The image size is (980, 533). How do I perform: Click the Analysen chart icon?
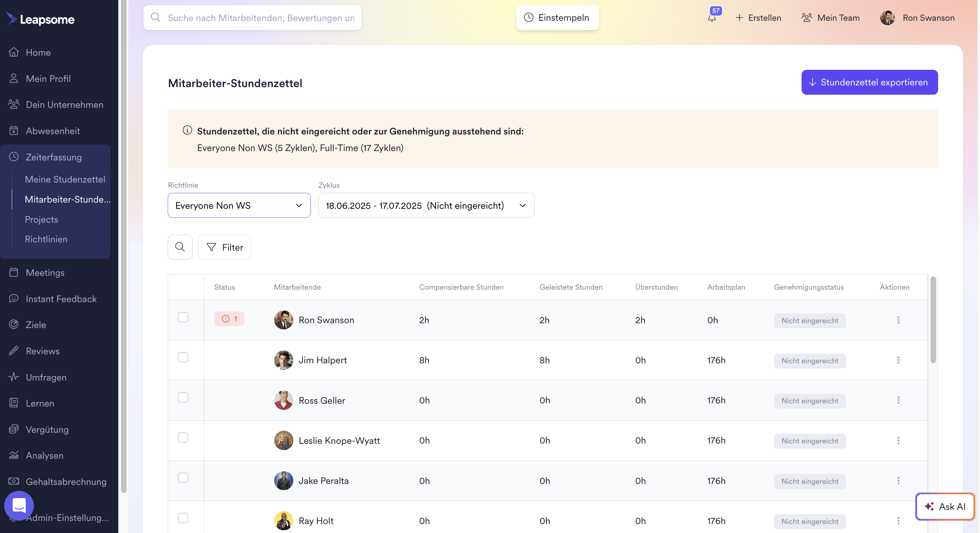click(x=14, y=455)
